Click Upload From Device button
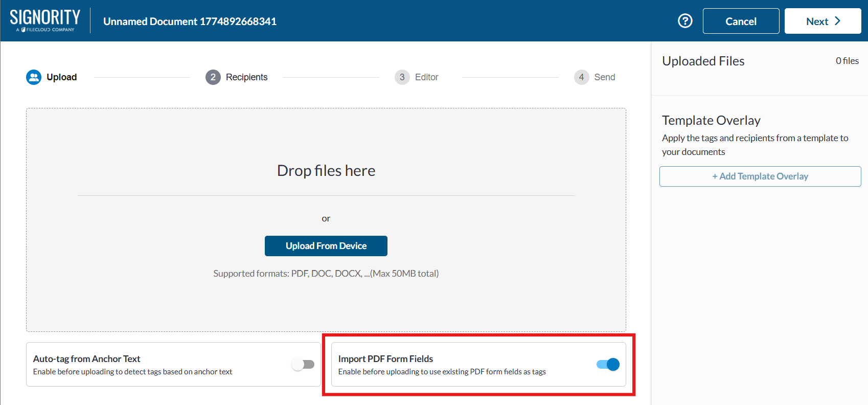This screenshot has height=405, width=868. click(326, 246)
